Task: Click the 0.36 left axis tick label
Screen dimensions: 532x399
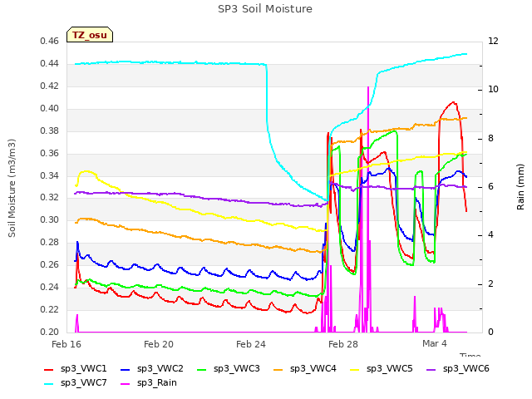Action: pos(50,153)
